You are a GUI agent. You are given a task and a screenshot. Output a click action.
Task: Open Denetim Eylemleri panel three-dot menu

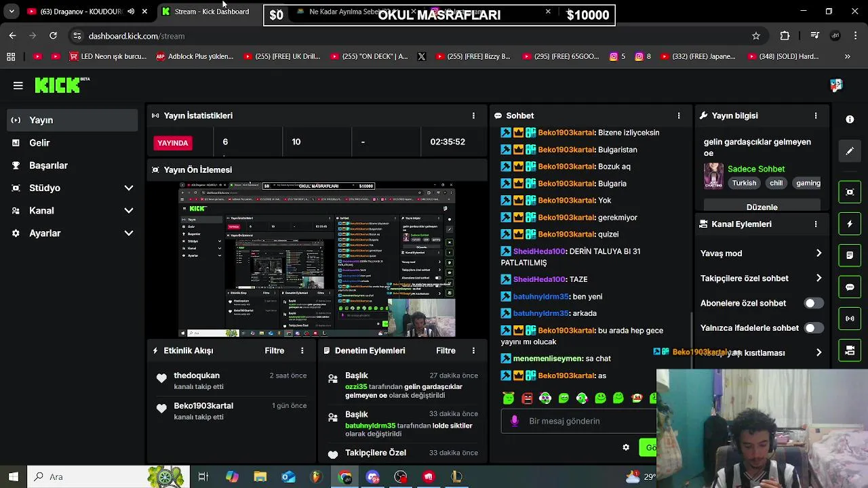coord(473,351)
